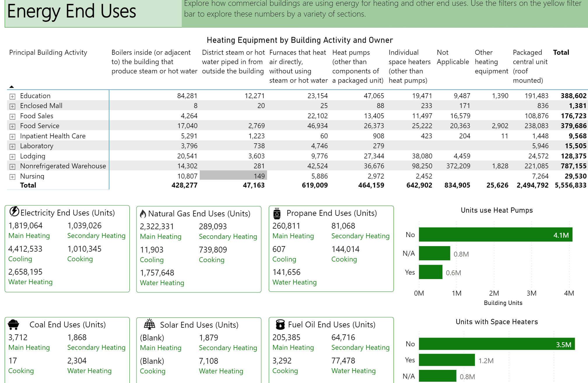The height and width of the screenshot is (383, 588).
Task: Click the Natural Gas flame icon
Action: pyautogui.click(x=143, y=214)
